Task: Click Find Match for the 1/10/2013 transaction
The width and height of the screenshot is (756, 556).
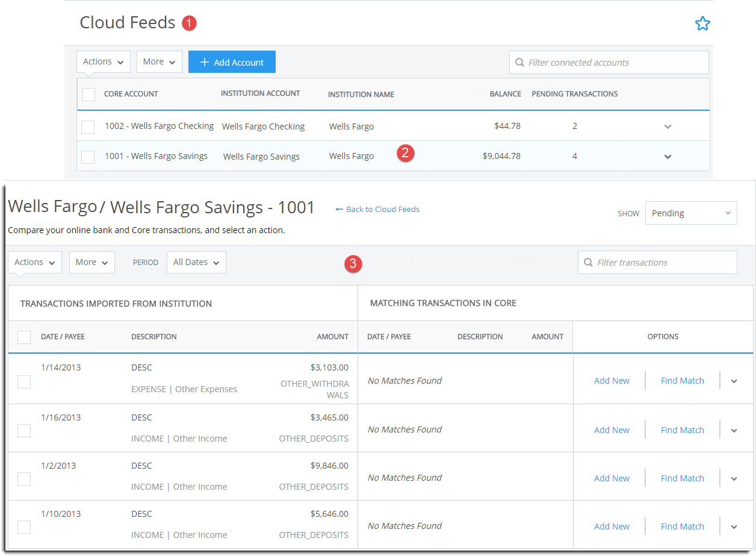Action: (682, 526)
